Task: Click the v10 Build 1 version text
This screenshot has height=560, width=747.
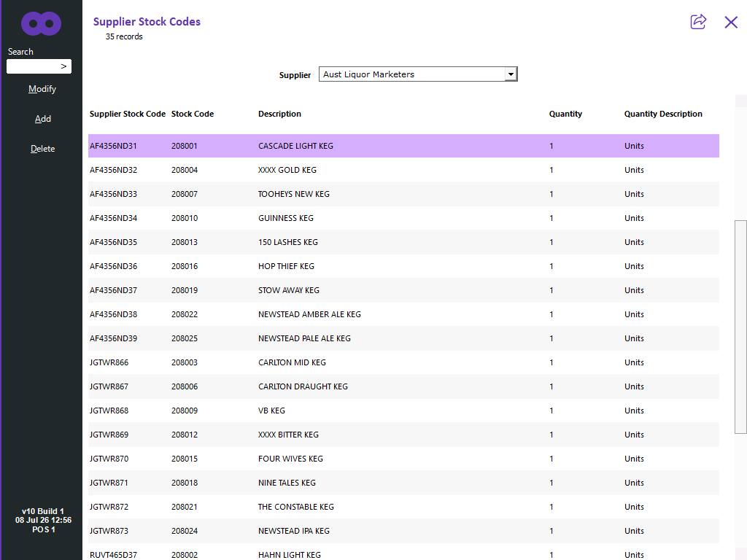Action: pyautogui.click(x=43, y=511)
